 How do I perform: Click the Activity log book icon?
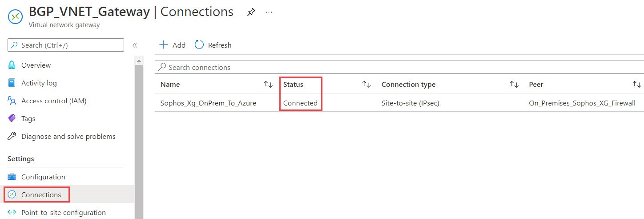pyautogui.click(x=12, y=83)
